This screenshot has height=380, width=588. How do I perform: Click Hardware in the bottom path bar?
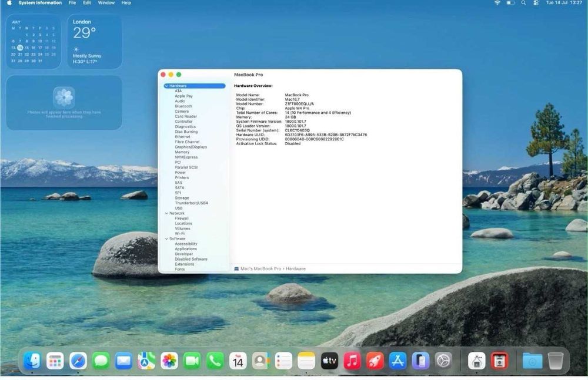[x=296, y=268]
